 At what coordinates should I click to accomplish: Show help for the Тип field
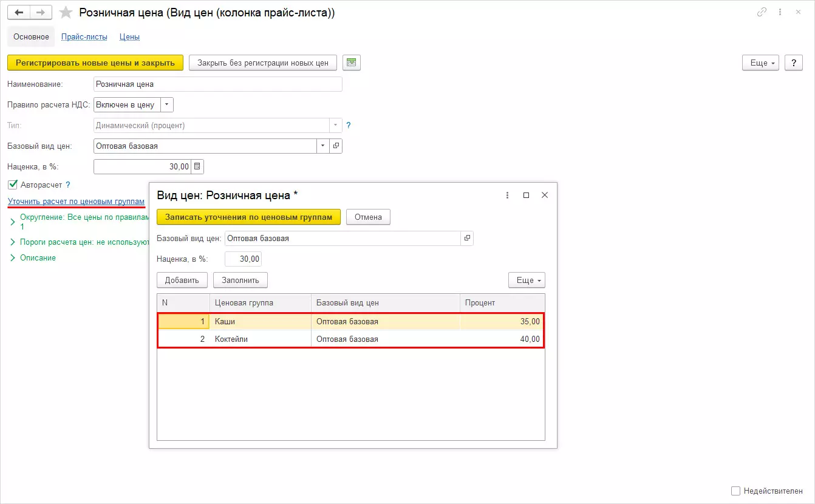pos(349,126)
